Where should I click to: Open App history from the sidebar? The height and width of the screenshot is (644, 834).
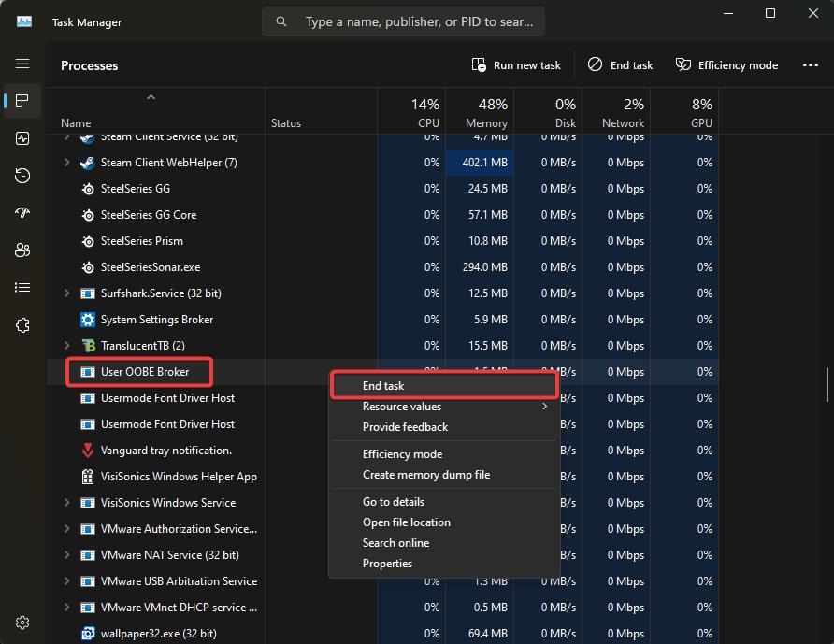(22, 176)
